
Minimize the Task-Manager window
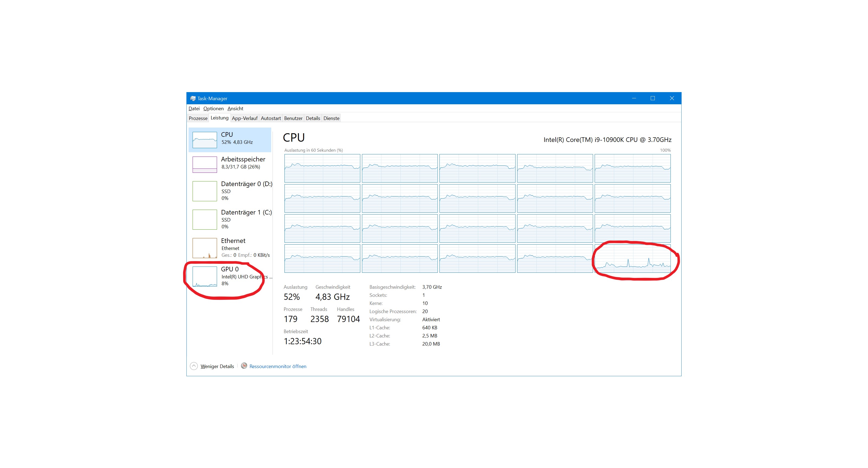pyautogui.click(x=634, y=98)
